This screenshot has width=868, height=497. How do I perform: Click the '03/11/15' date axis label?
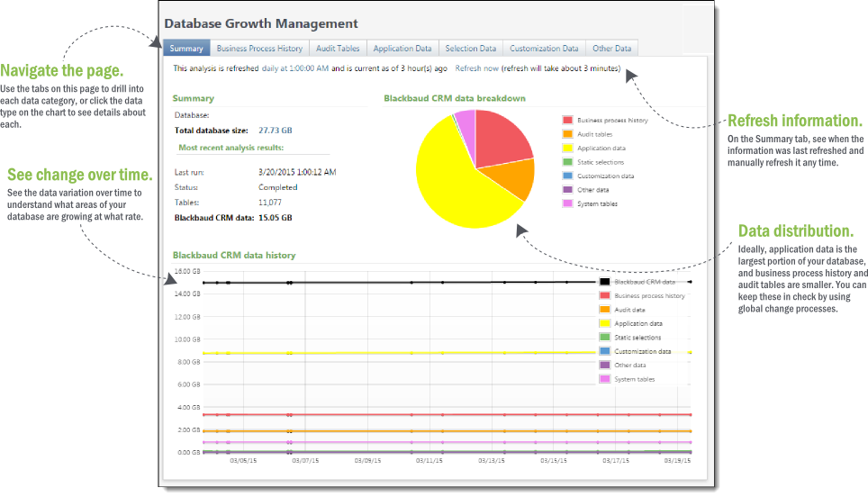pyautogui.click(x=429, y=460)
